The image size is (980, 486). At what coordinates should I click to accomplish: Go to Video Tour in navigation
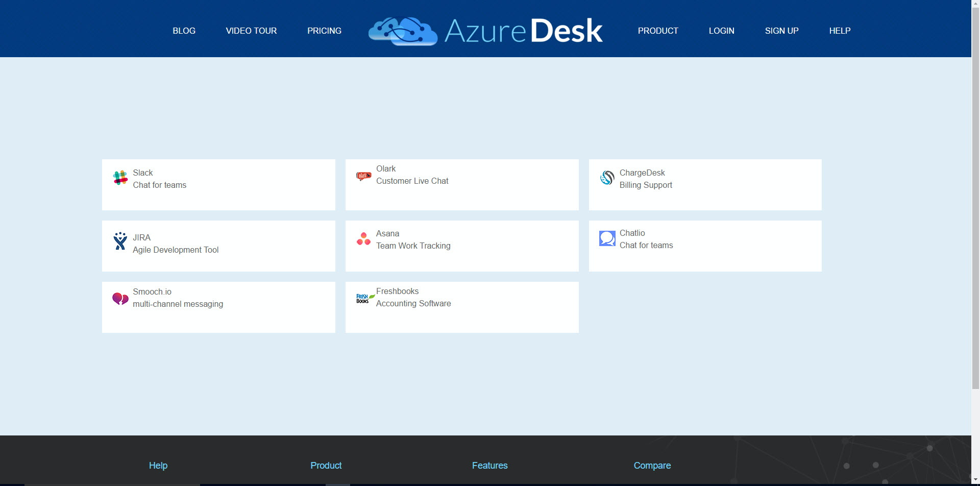coord(252,31)
